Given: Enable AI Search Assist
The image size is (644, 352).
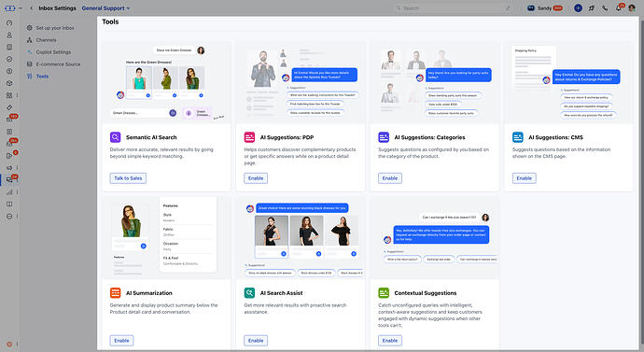Looking at the screenshot, I should [256, 341].
